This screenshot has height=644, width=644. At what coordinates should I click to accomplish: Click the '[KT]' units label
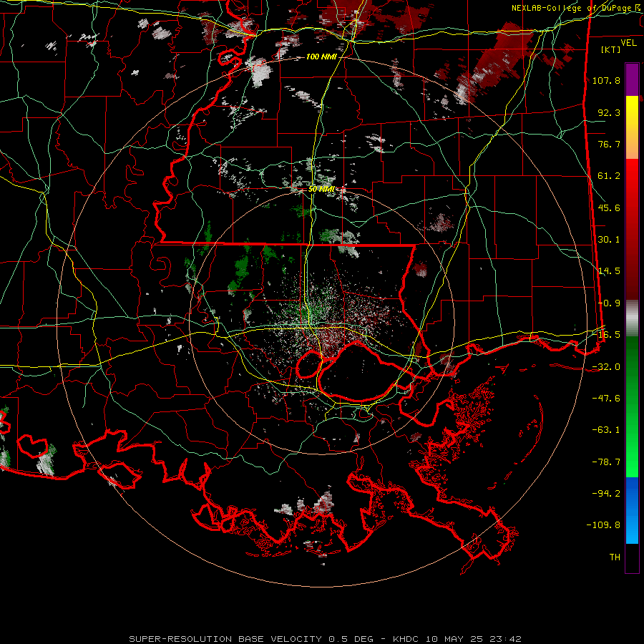(x=611, y=49)
